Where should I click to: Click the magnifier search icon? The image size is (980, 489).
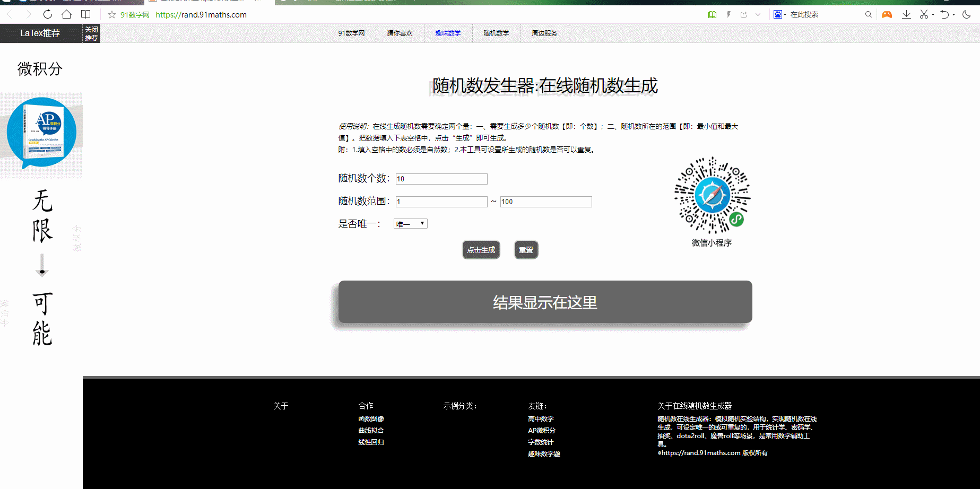869,14
